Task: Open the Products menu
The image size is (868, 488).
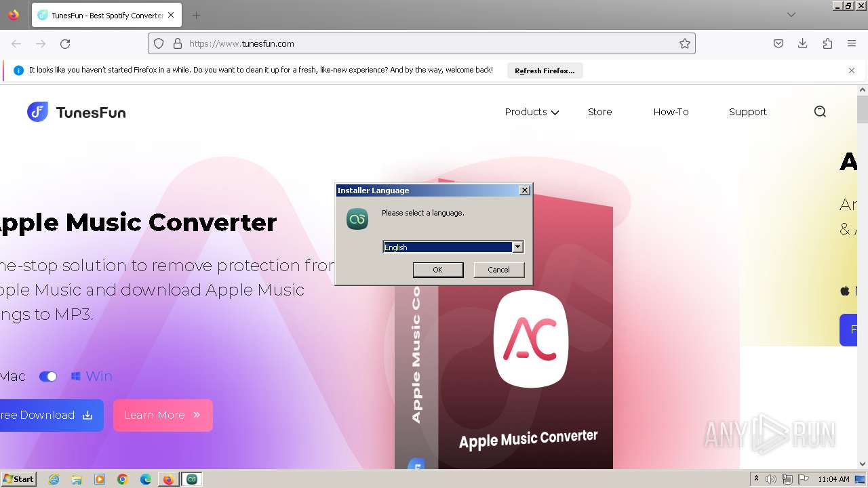Action: [532, 112]
